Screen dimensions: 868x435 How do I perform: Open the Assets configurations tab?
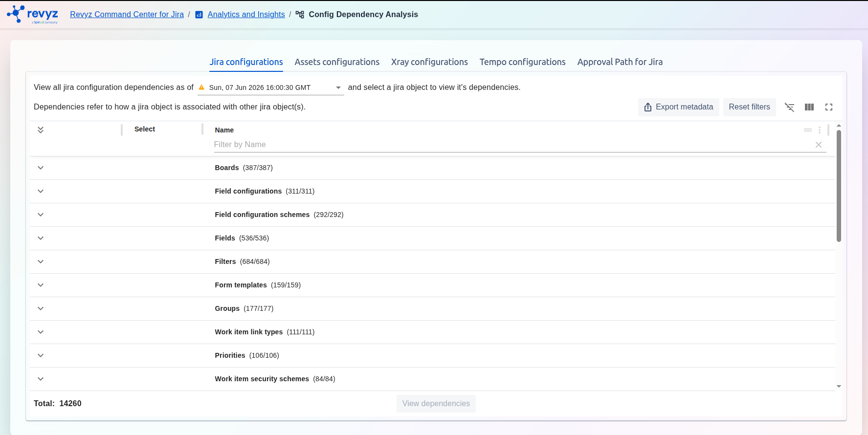click(x=337, y=62)
